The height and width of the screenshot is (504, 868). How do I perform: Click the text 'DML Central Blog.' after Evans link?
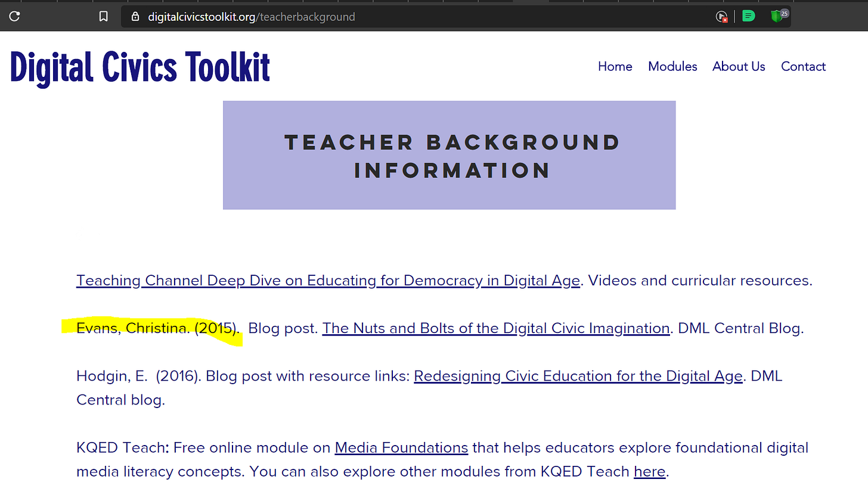pos(741,328)
